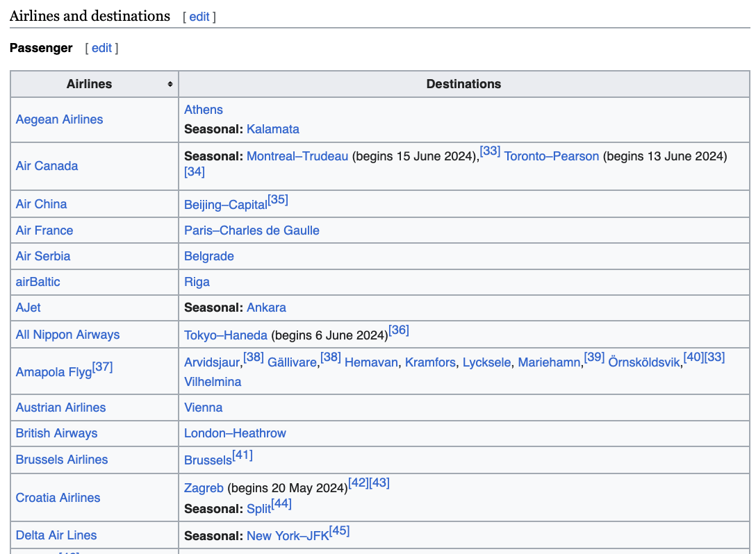Sort the table by the Airlines column

coord(170,84)
